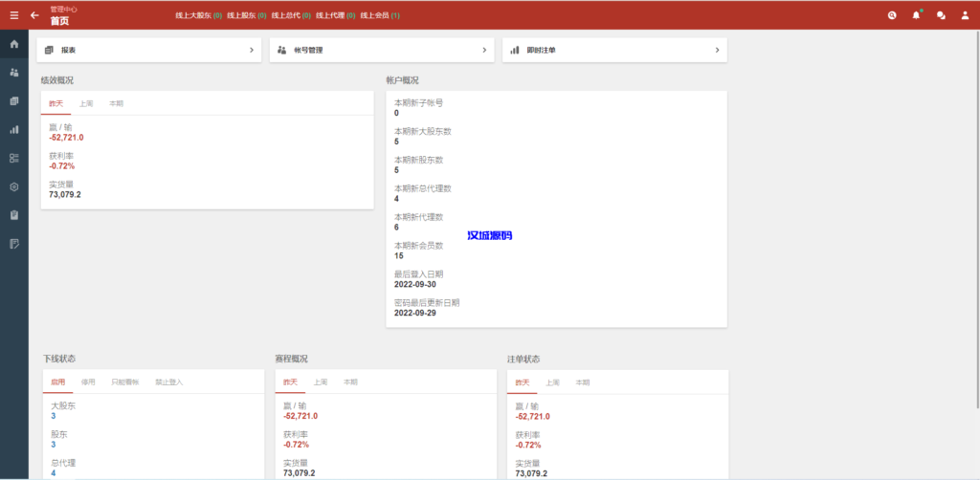Open the notes edit icon in the sidebar
980x480 pixels.
tap(14, 244)
